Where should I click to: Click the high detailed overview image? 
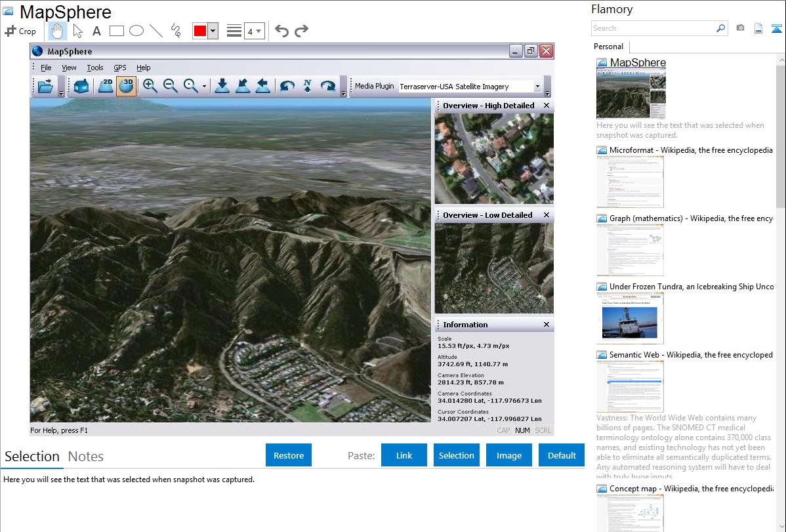click(494, 159)
